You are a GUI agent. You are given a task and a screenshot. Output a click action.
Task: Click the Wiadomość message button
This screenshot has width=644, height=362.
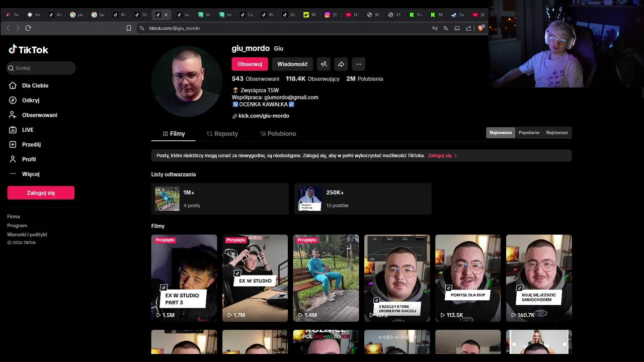pos(292,64)
